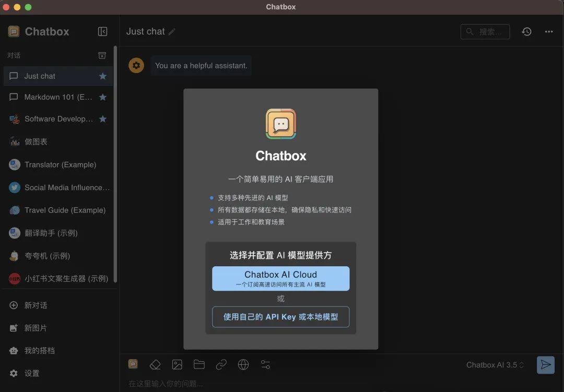Click 使用自己的 API Key 或本地模型 button
The width and height of the screenshot is (564, 392).
(280, 317)
